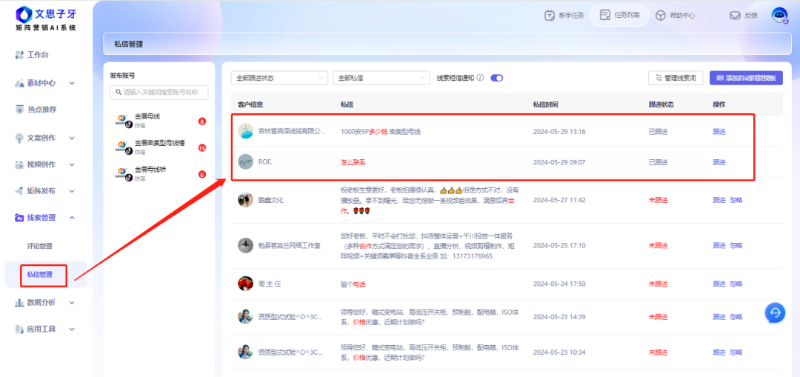800x377 pixels.
Task: Click the 反馈 envelope feedback icon
Action: [x=735, y=16]
